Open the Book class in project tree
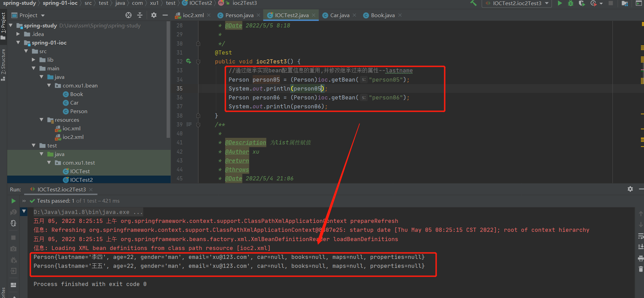The image size is (644, 298). (76, 94)
